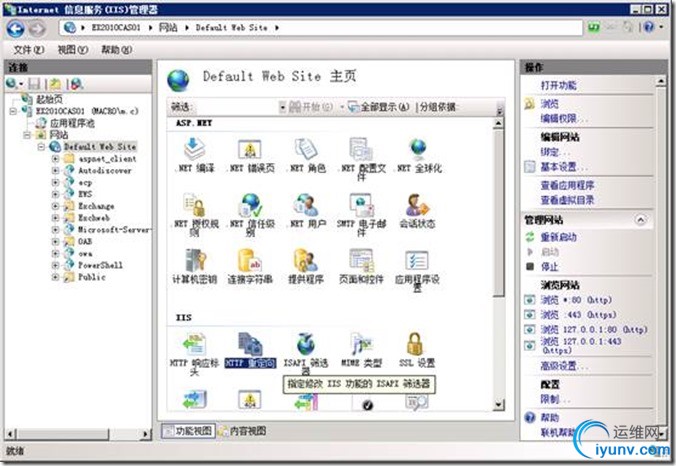Expand the EWS tree node
Screen dimensions: 676x466
point(55,194)
